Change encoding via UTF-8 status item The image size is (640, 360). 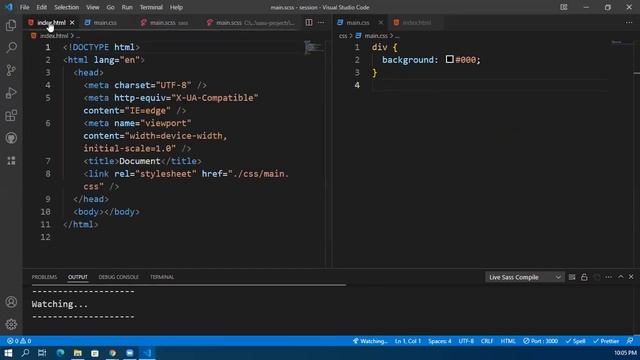tap(466, 341)
